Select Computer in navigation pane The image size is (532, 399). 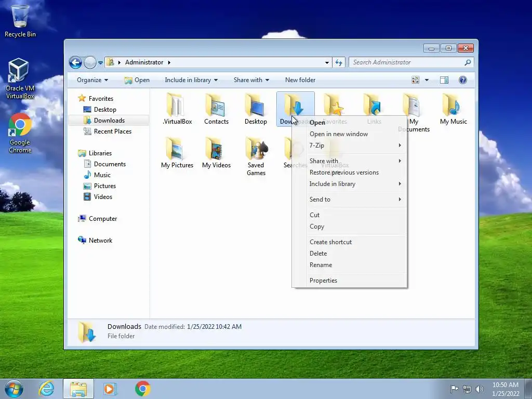[x=97, y=219]
